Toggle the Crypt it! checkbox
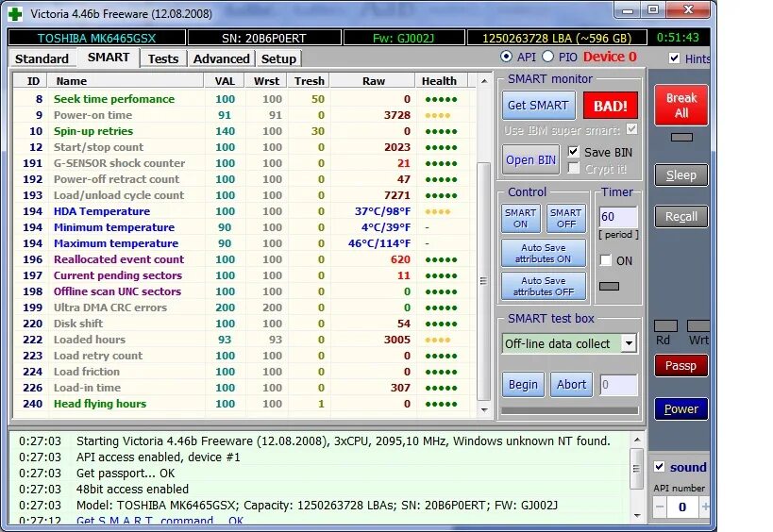 coord(573,169)
